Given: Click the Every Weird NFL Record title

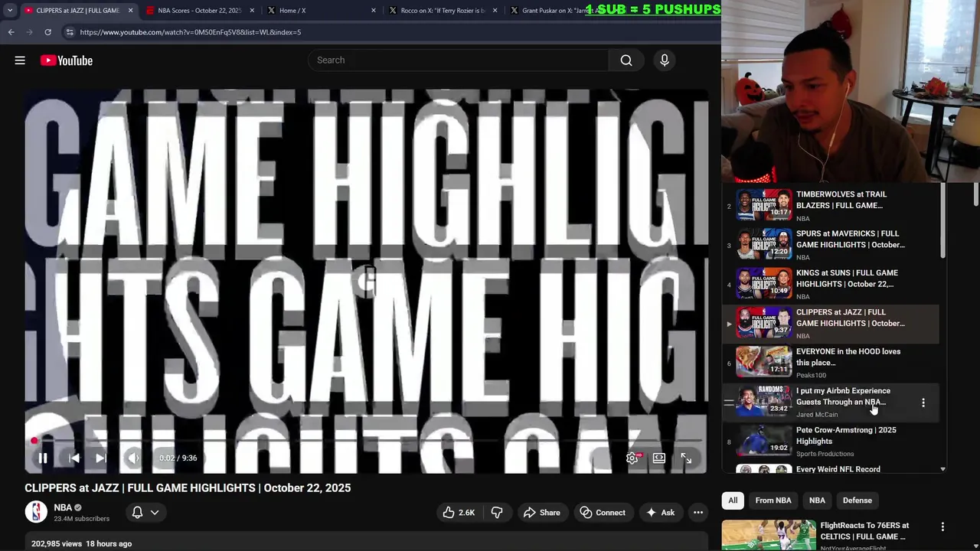Looking at the screenshot, I should pos(838,469).
